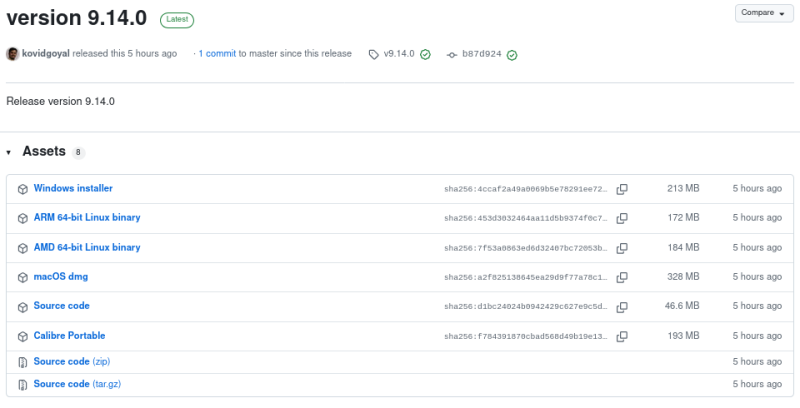800x408 pixels.
Task: Open the Compare dropdown
Action: pos(764,13)
